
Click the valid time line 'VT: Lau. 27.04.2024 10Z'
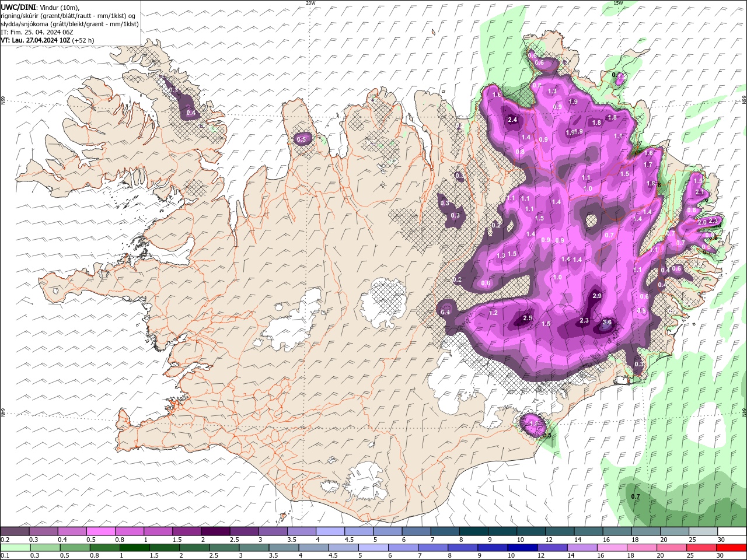click(36, 40)
